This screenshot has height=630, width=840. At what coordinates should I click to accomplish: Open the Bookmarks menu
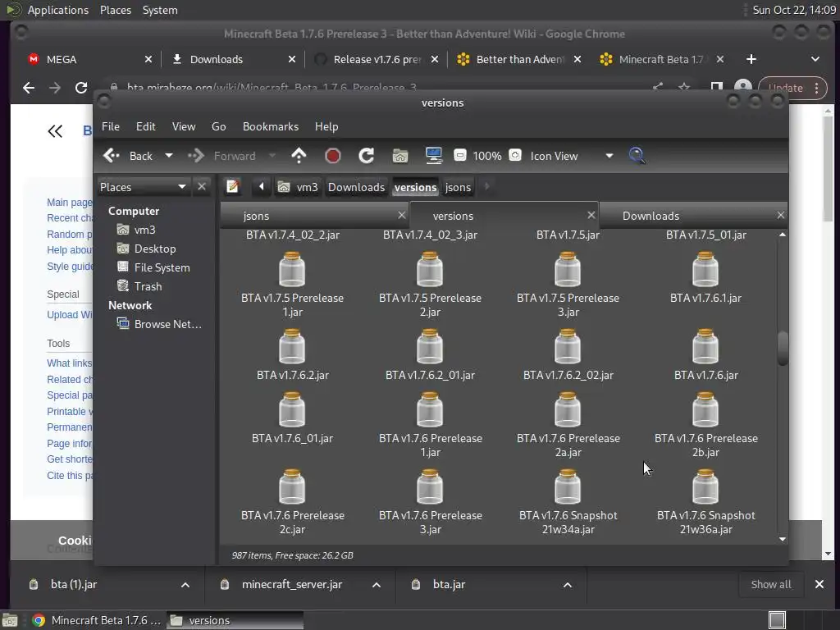pyautogui.click(x=271, y=126)
